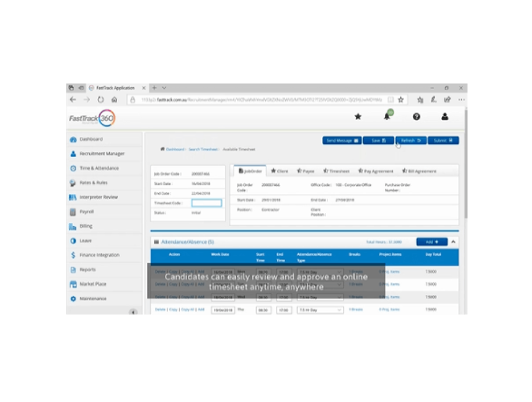Switch to the Pay Agreement tab
Image resolution: width=532 pixels, height=402 pixels.
click(376, 171)
